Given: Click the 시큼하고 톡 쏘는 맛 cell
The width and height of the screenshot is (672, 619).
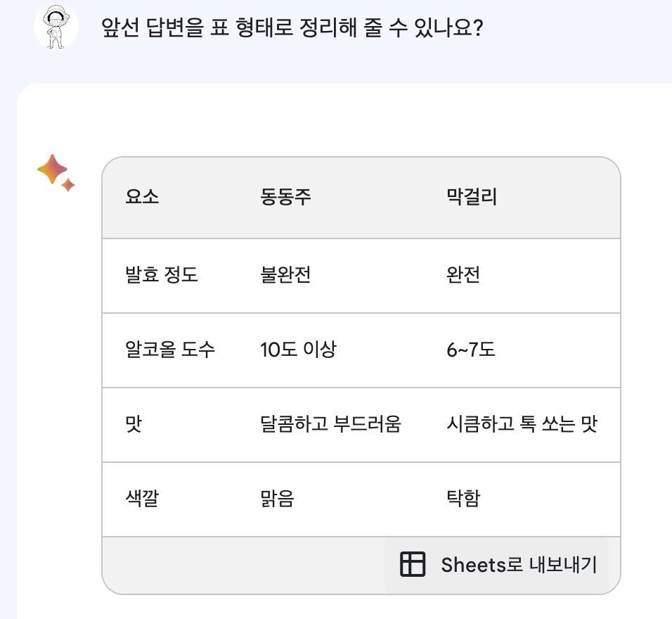Looking at the screenshot, I should pyautogui.click(x=522, y=424).
